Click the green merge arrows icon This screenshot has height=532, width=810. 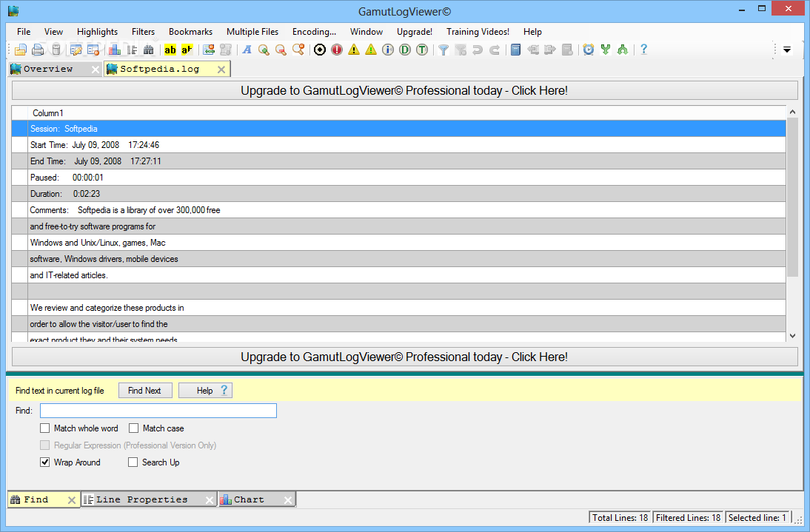(x=623, y=50)
